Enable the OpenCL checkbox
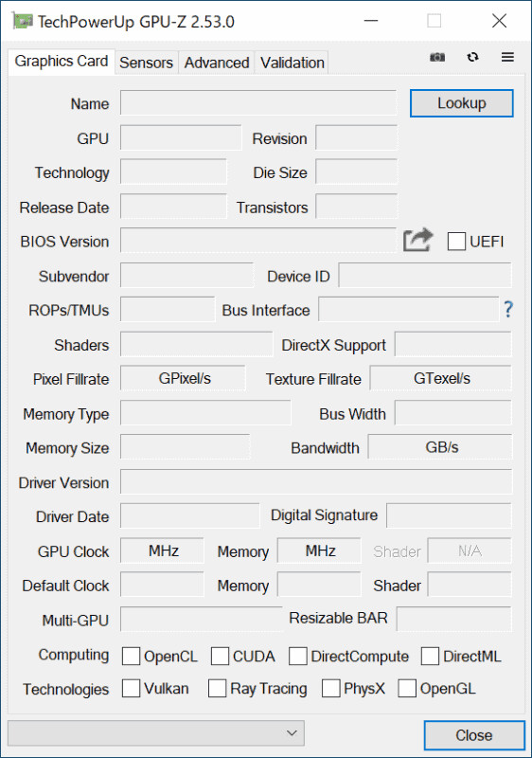This screenshot has width=532, height=758. (131, 656)
